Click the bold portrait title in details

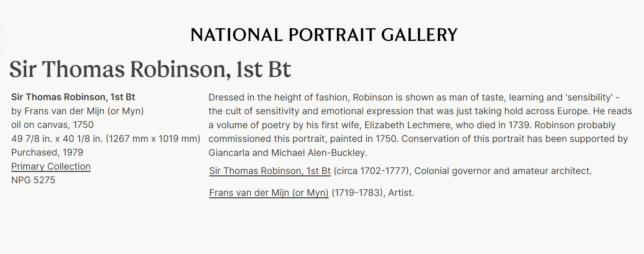point(73,97)
